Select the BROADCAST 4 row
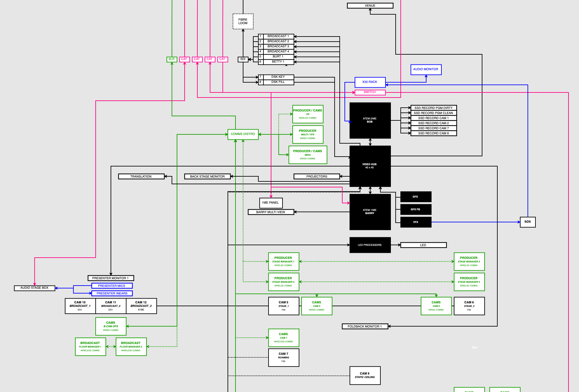This screenshot has height=392, width=579. tap(276, 52)
